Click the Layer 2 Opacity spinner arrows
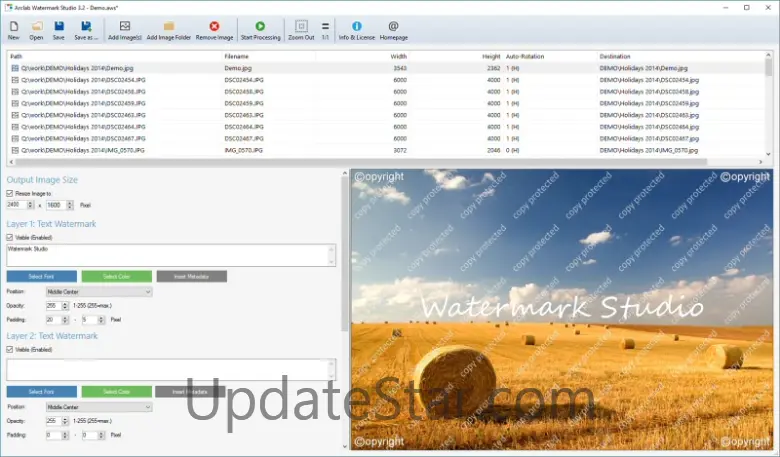 [x=65, y=421]
